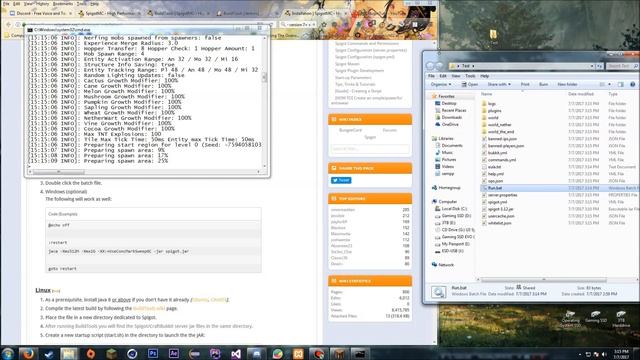Open After Effects from the taskbar
640x360 pixels.
click(174, 353)
